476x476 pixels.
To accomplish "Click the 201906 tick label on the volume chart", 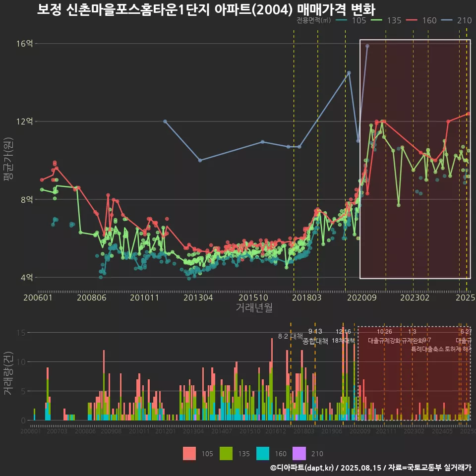I will tap(332, 431).
